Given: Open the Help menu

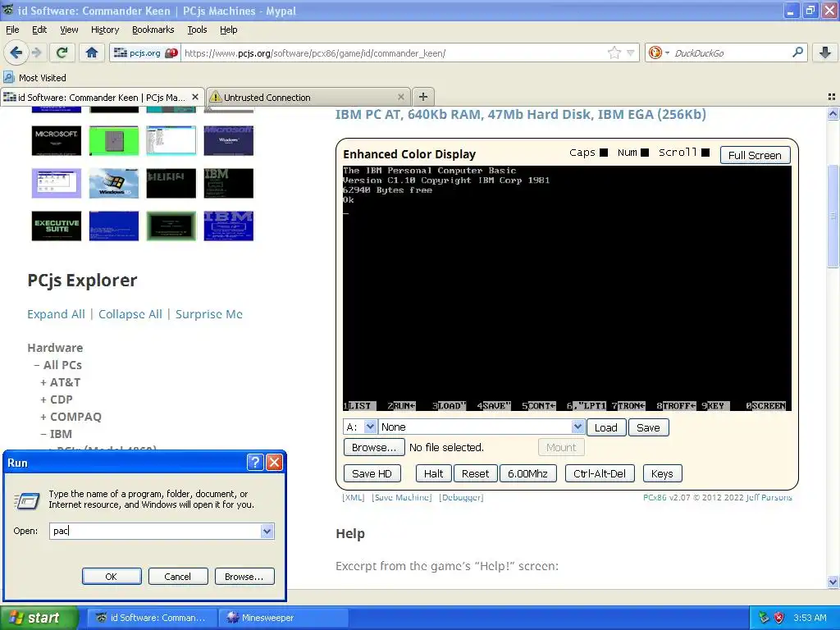Looking at the screenshot, I should tap(228, 30).
